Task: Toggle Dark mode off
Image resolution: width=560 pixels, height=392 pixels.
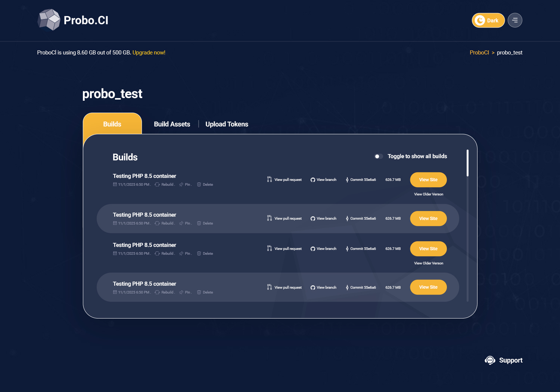Action: click(488, 20)
